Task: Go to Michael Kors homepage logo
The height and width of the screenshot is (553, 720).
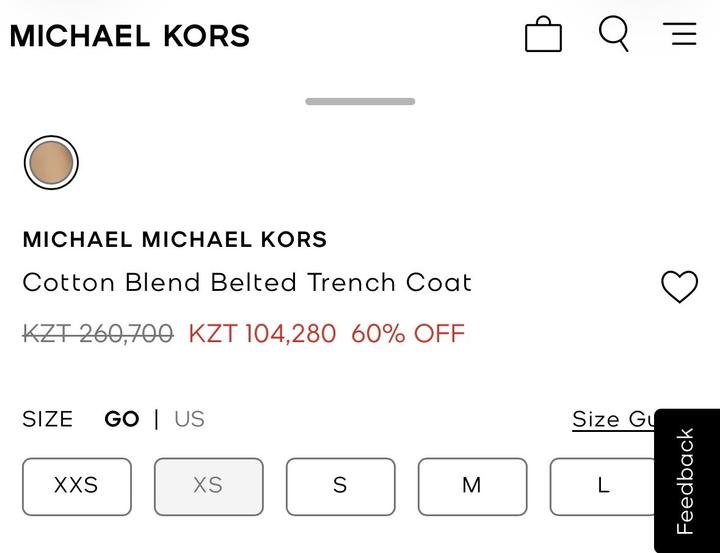Action: point(130,36)
